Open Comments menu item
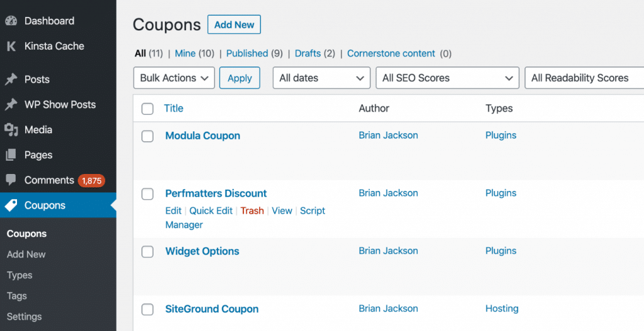644x331 pixels. click(49, 180)
